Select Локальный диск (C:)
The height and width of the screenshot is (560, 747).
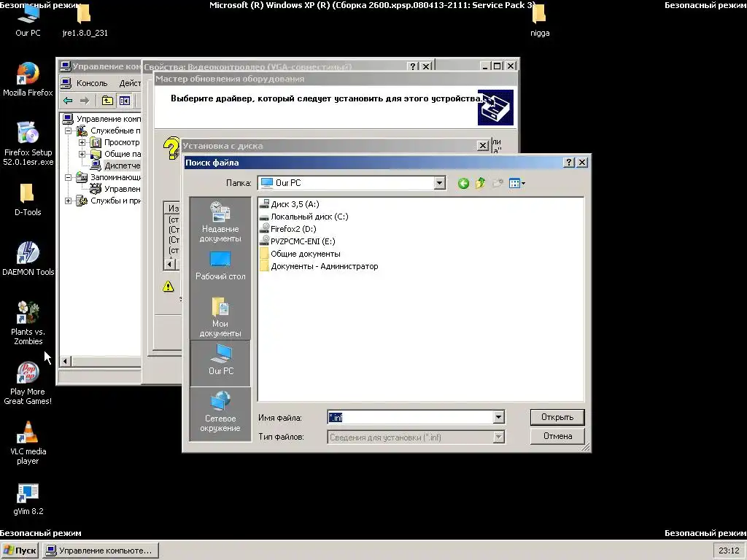(x=304, y=217)
